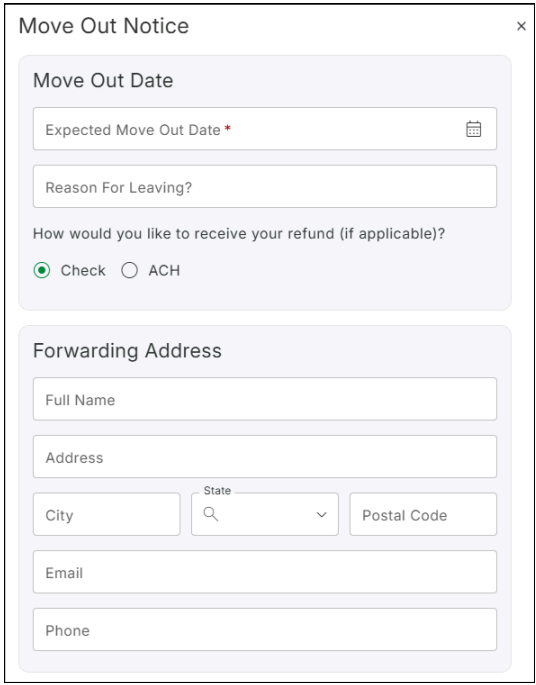Select the Check refund radio button
536x685 pixels.
(x=42, y=270)
